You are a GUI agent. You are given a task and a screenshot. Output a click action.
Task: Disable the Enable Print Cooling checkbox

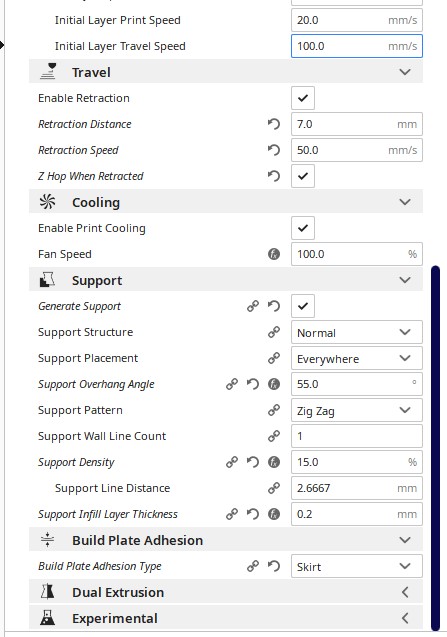point(303,228)
